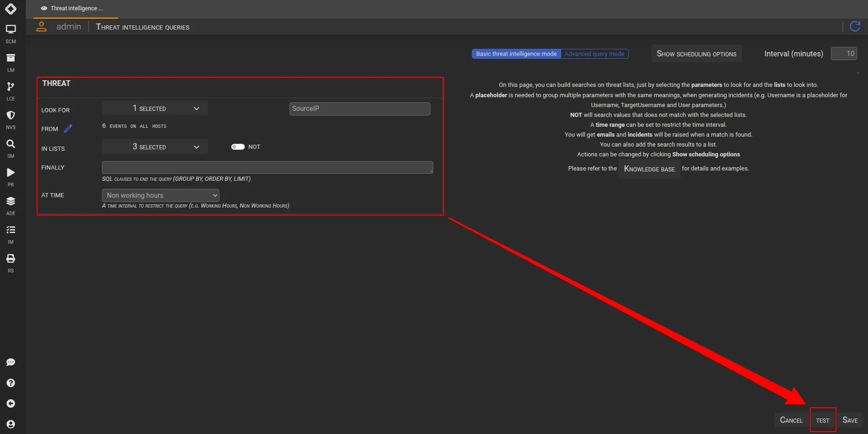Select the ADE sidebar module

tap(10, 201)
